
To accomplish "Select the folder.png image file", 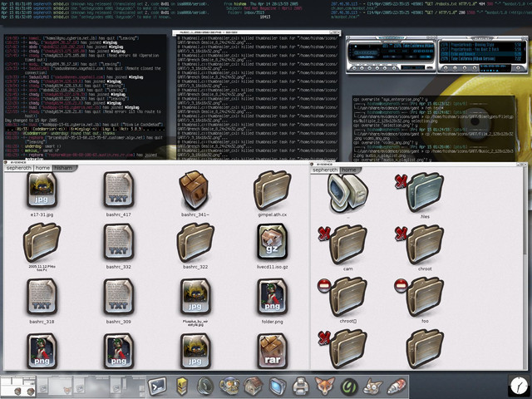I will [x=272, y=297].
